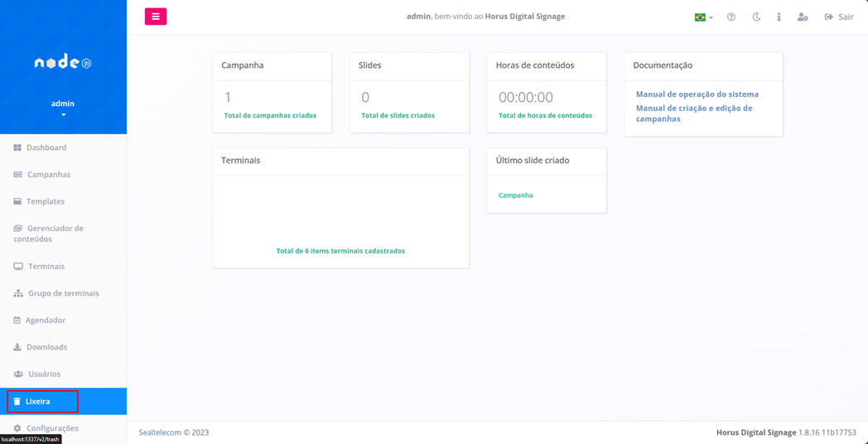Click the Lixeira trash icon
The width and height of the screenshot is (868, 444).
(x=17, y=402)
